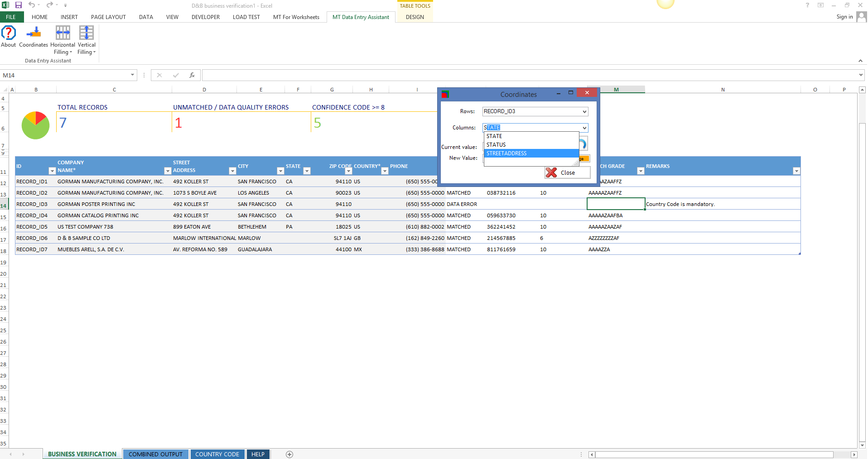Switch to the VIEW tab
868x459 pixels.
[172, 17]
